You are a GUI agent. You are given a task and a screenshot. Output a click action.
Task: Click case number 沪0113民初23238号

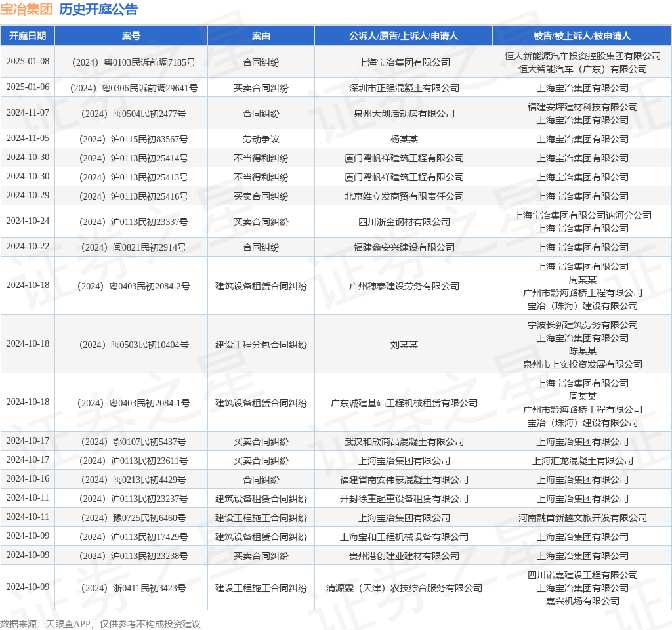133,556
